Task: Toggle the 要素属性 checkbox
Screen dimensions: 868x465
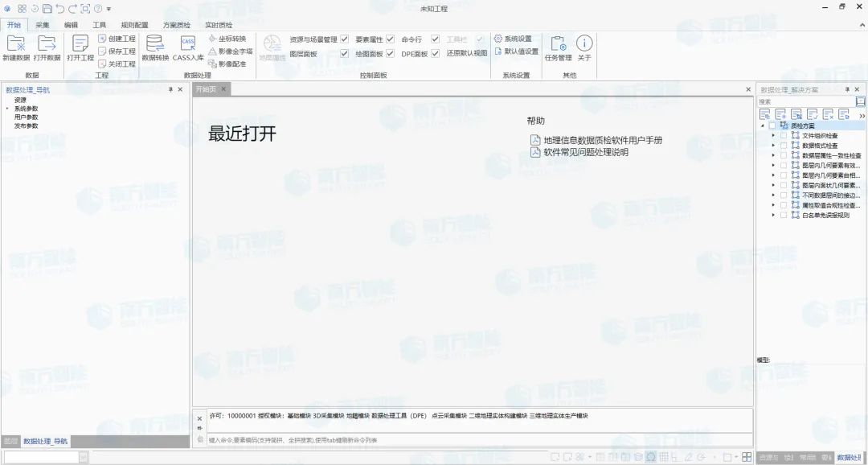Action: [390, 39]
